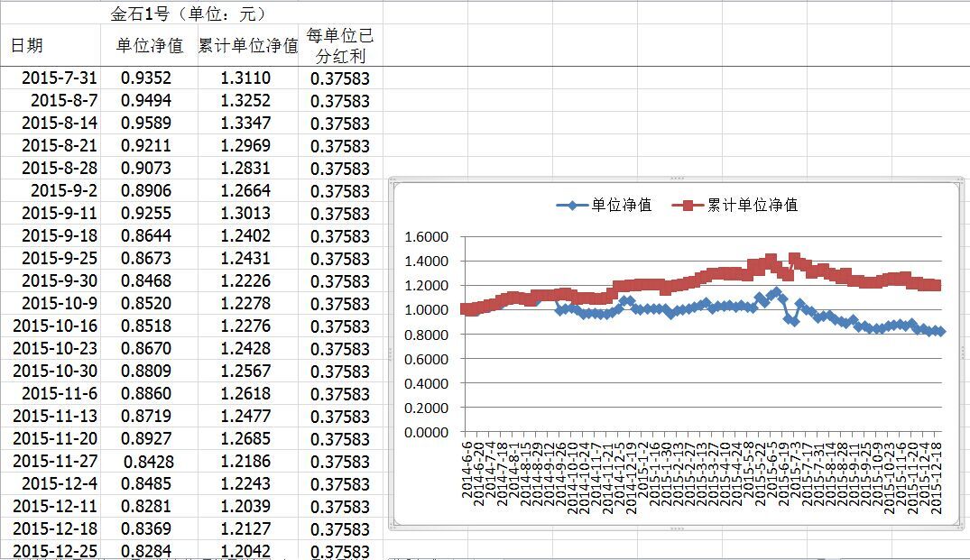Click the 0.0000 label on chart vertical axis

pos(427,432)
